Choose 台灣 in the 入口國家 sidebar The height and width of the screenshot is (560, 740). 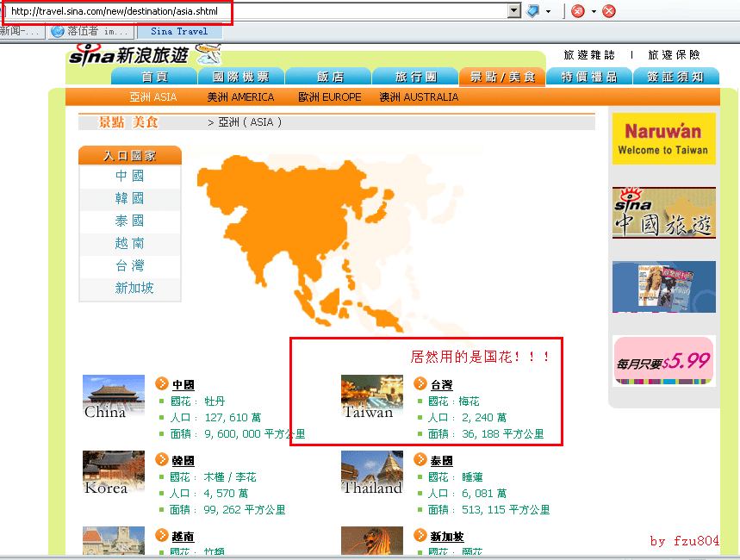tap(130, 266)
